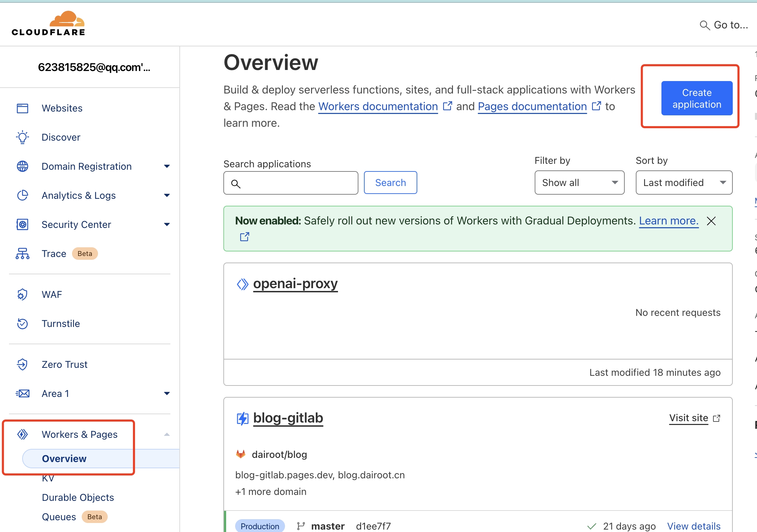The height and width of the screenshot is (532, 757).
Task: Click the Domain Registration globe icon
Action: tap(23, 167)
